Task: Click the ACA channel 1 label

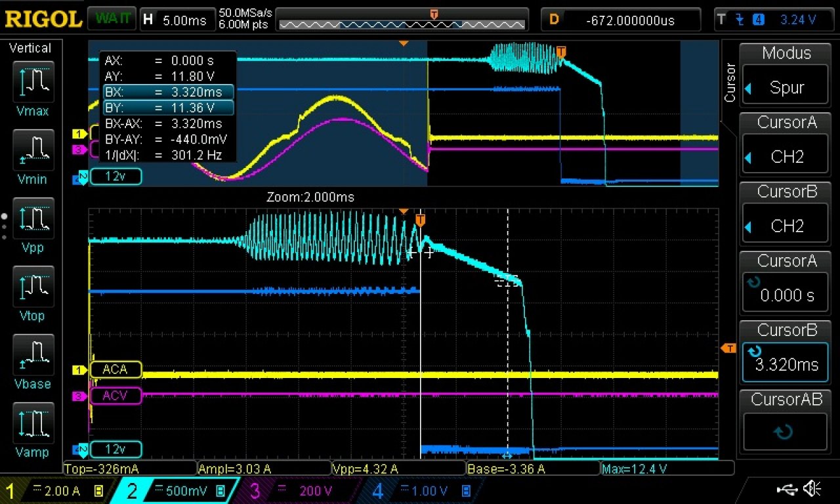Action: coord(115,369)
